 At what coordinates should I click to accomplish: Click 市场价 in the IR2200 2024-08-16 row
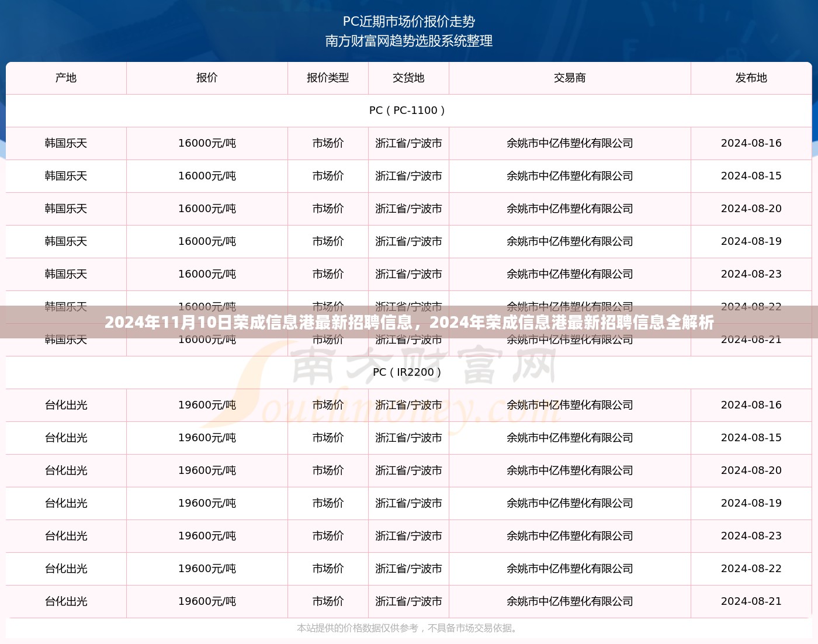tap(328, 405)
